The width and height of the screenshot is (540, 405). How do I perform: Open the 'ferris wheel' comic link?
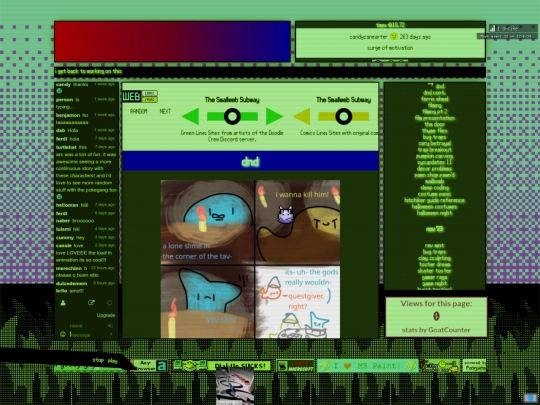tap(435, 99)
